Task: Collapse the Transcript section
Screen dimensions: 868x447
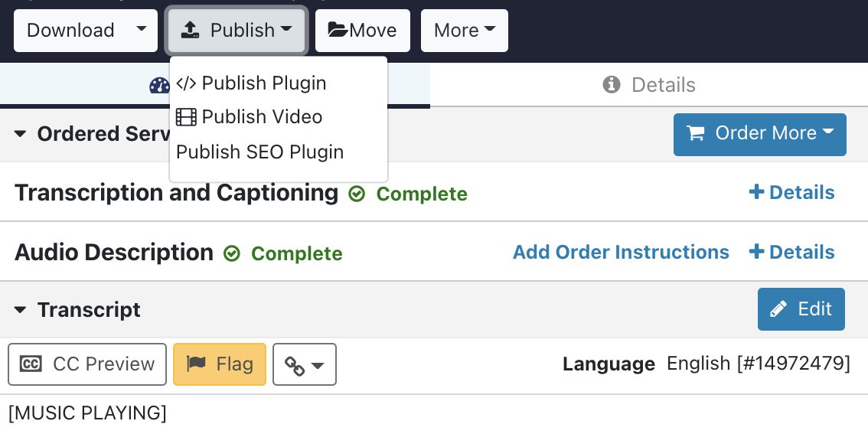Action: pyautogui.click(x=18, y=310)
